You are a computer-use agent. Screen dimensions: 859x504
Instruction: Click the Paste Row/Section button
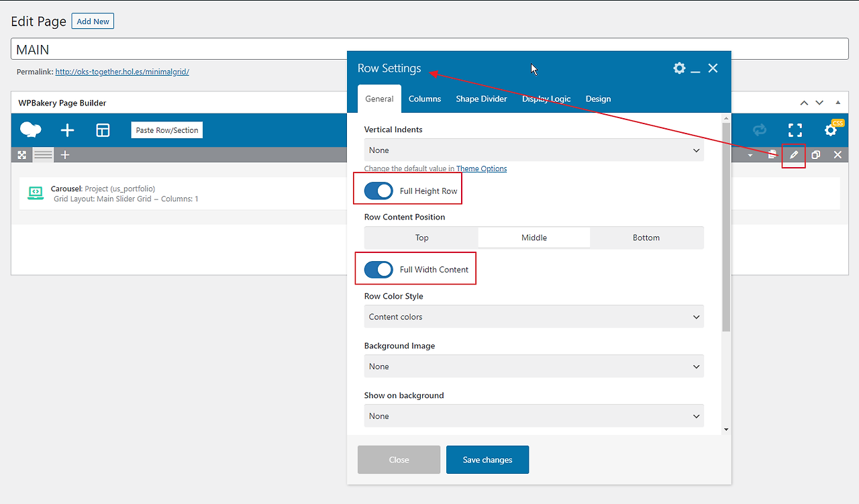pos(167,130)
